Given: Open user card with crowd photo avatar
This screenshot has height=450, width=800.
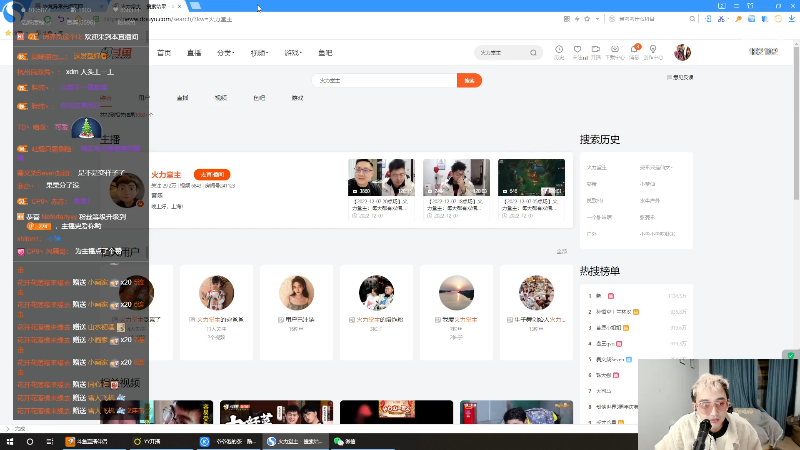Looking at the screenshot, I should coord(536,312).
